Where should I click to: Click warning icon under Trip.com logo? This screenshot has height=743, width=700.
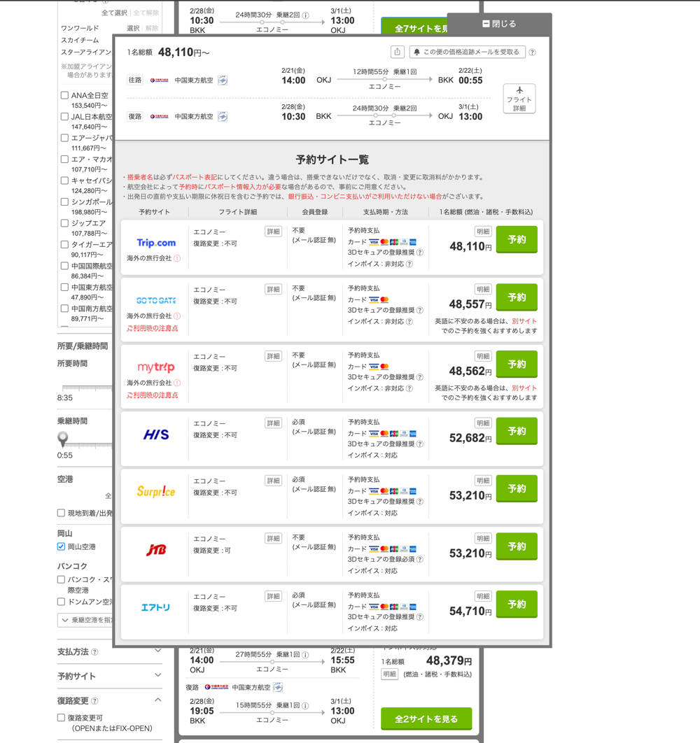tap(177, 258)
